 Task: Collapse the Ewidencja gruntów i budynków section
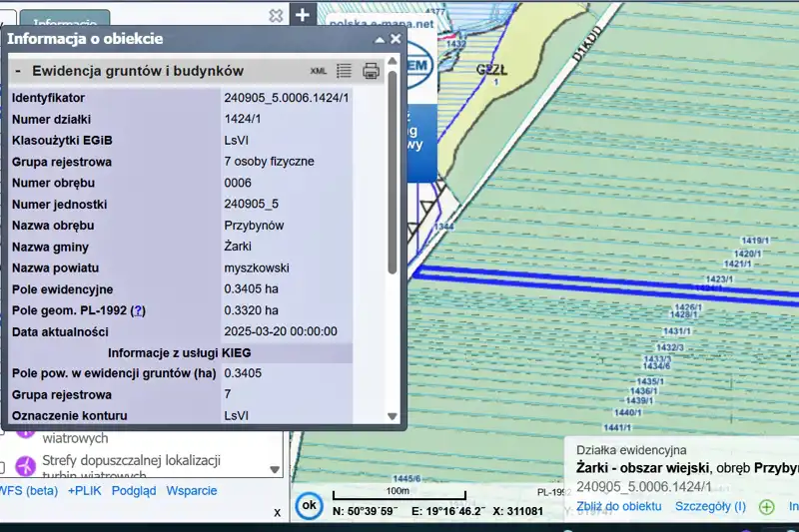[18, 71]
